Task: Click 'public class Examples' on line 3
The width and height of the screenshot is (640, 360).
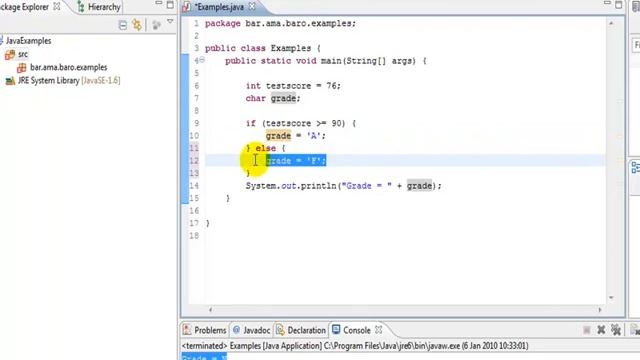Action: (x=258, y=48)
